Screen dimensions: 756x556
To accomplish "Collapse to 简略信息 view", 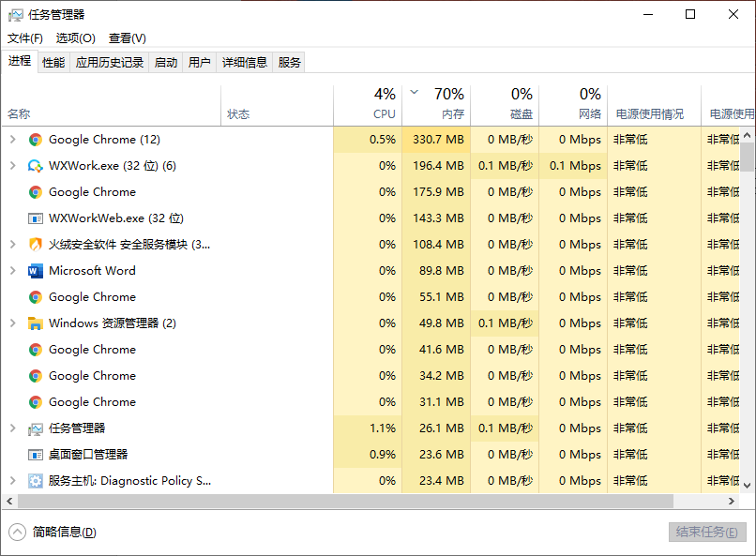I will [x=53, y=532].
